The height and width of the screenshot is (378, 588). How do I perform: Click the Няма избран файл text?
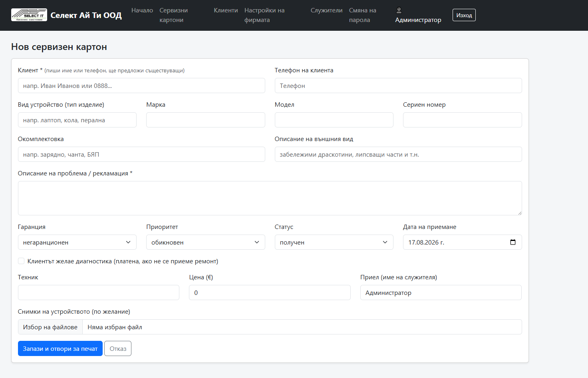[x=115, y=327]
